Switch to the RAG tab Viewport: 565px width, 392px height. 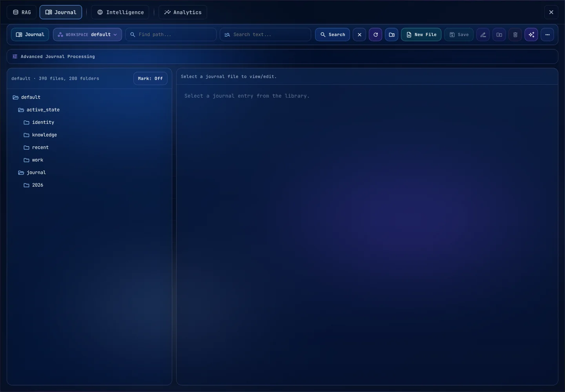pos(22,12)
